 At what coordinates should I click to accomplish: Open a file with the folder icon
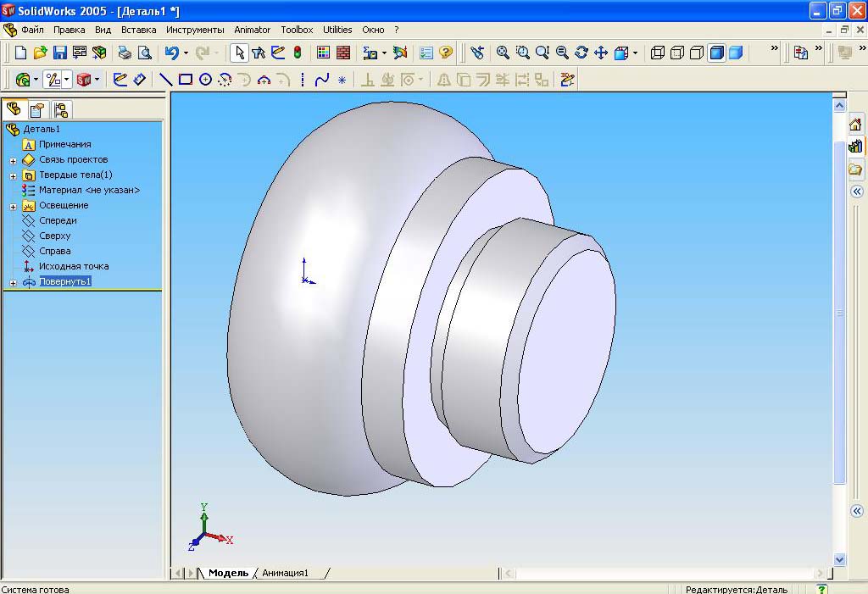click(x=40, y=53)
